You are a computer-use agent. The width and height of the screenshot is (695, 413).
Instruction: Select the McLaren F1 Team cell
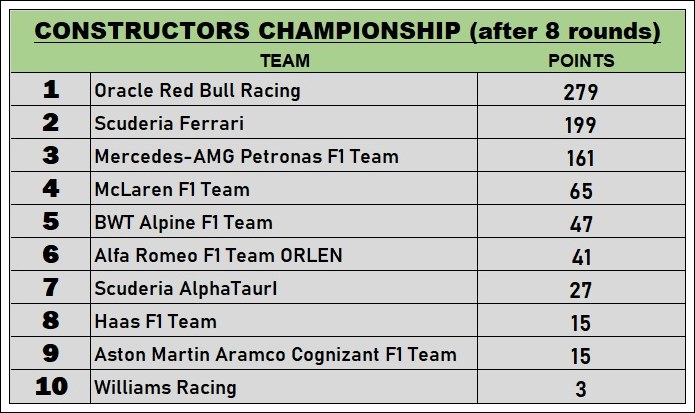click(x=172, y=189)
